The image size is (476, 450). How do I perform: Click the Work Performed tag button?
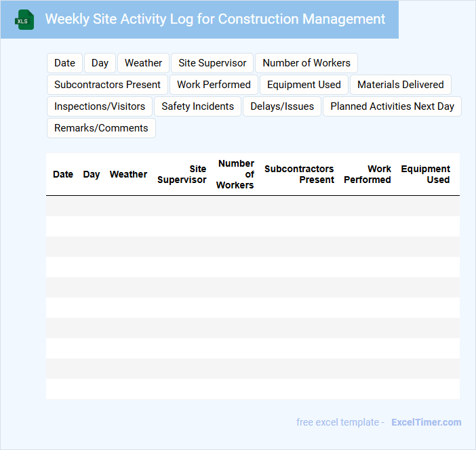click(x=214, y=85)
